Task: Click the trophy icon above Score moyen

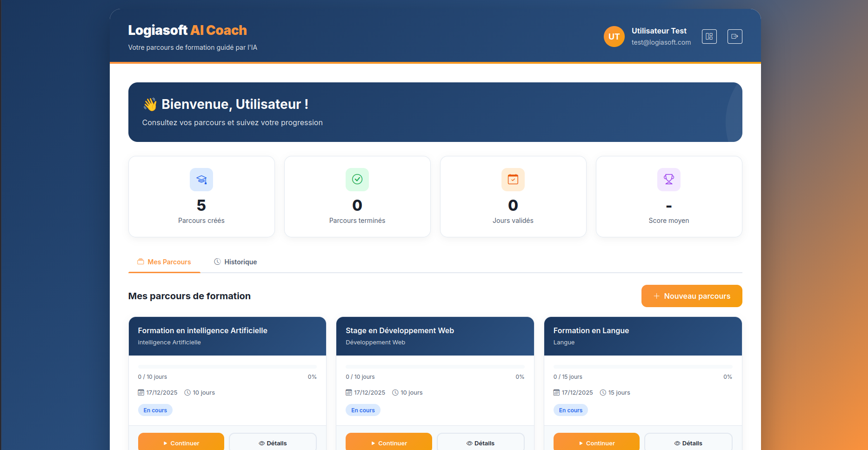Action: coord(668,180)
